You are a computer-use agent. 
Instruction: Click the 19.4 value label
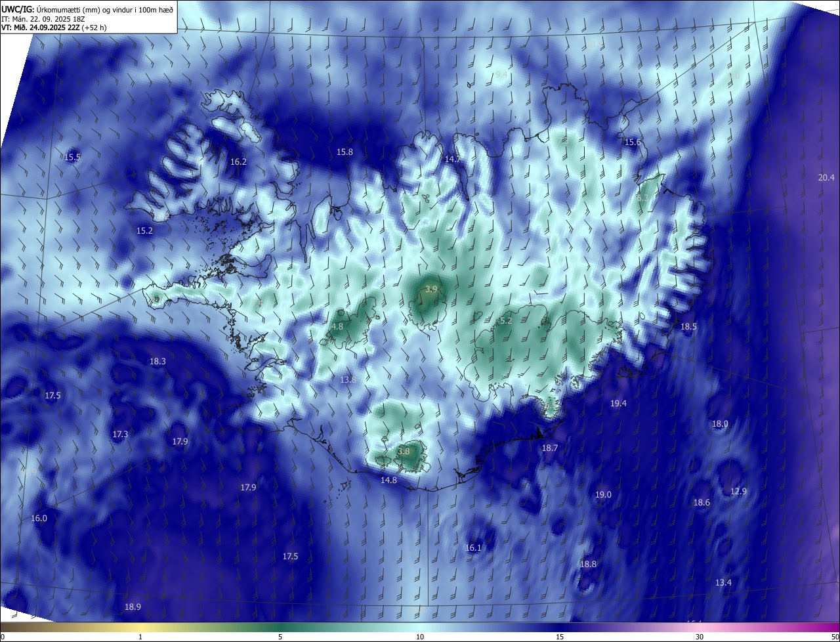click(x=618, y=404)
